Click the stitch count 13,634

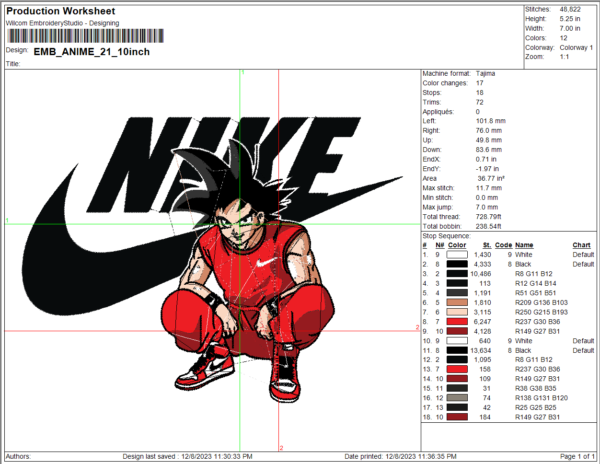481,350
